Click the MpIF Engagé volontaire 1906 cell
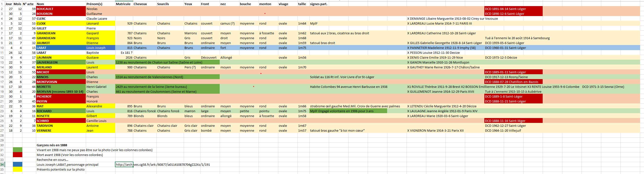 point(348,111)
